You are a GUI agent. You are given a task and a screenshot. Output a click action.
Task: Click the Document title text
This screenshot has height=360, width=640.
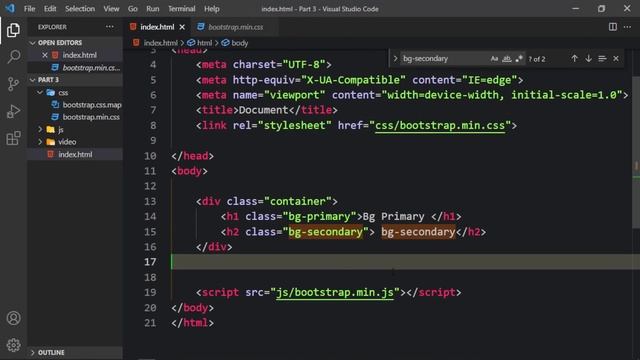tap(263, 110)
